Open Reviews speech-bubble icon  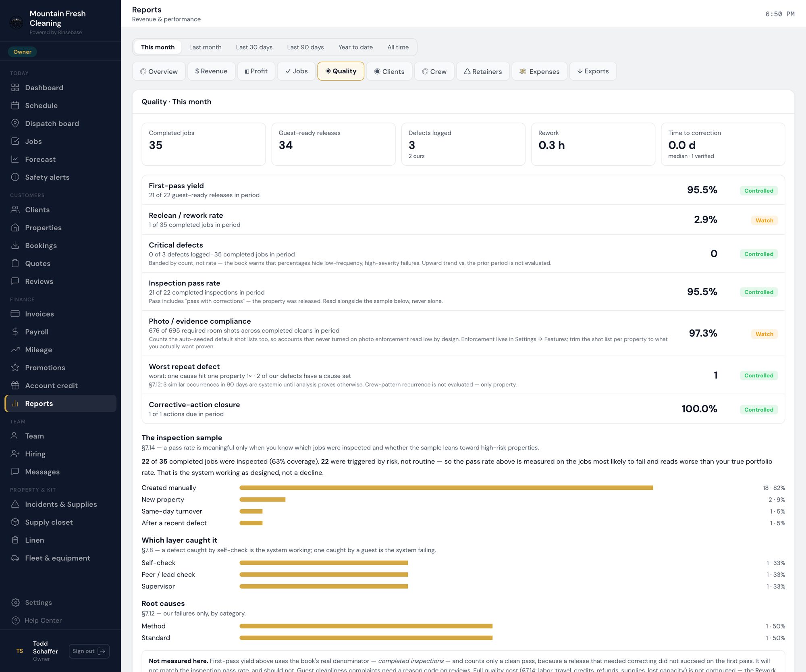tap(15, 281)
